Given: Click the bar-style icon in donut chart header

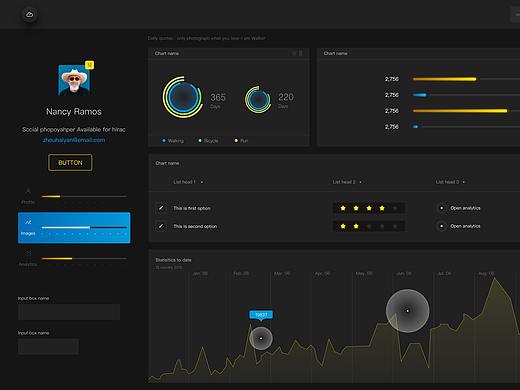Looking at the screenshot, I should click(301, 53).
